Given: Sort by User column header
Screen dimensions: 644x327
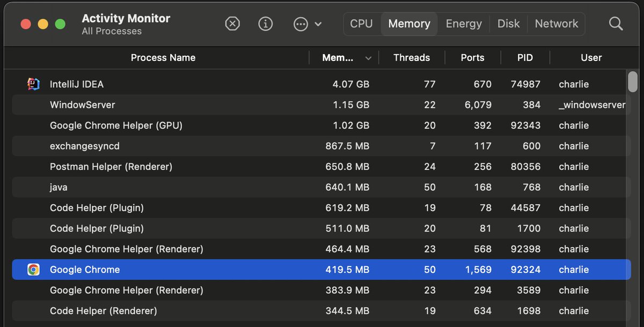Looking at the screenshot, I should click(x=591, y=57).
